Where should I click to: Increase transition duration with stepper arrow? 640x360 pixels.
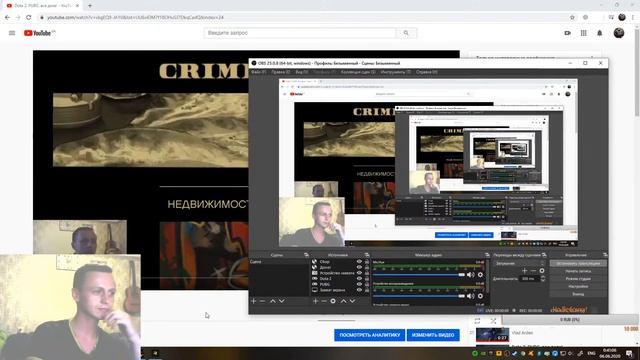542,277
